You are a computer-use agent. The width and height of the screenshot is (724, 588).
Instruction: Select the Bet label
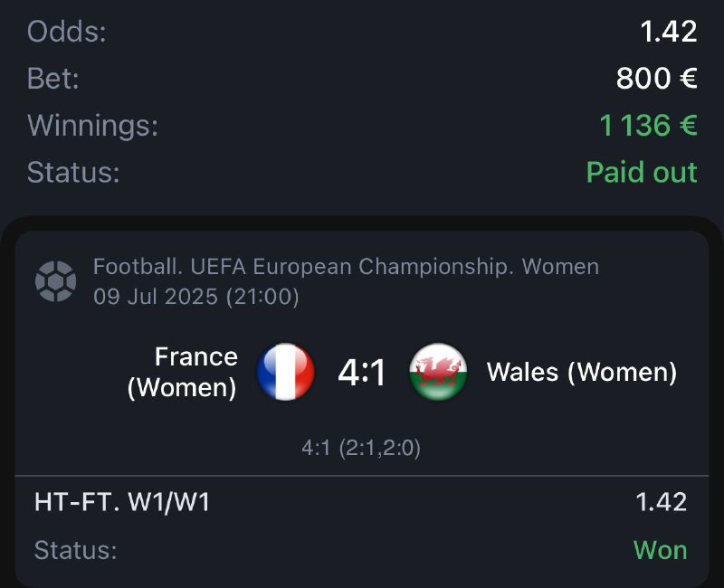pyautogui.click(x=53, y=79)
